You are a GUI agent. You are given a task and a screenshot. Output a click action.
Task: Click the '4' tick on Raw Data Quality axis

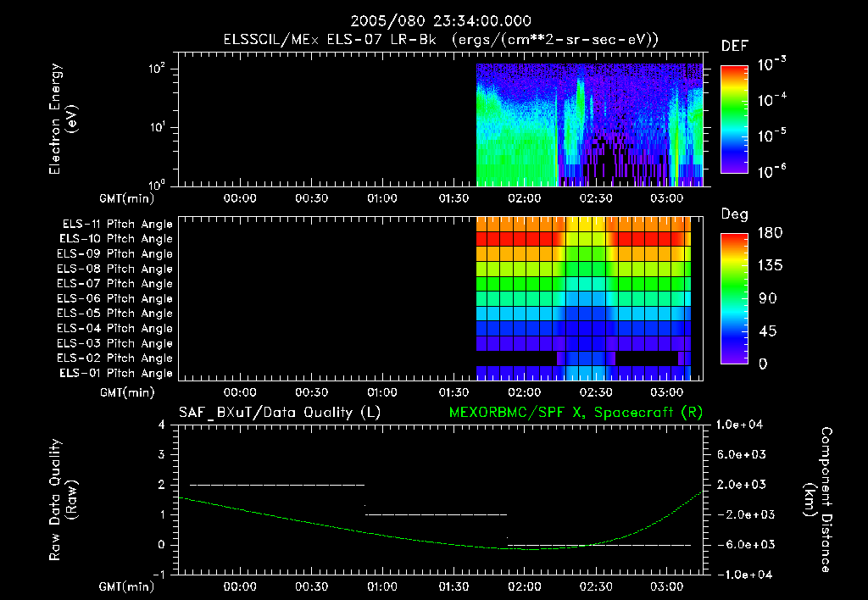tap(162, 425)
